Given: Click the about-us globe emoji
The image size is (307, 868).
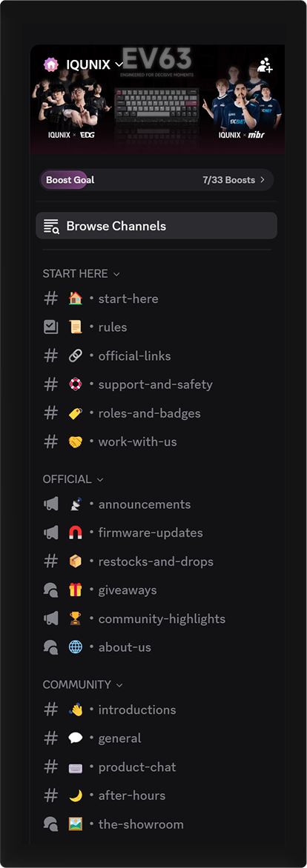Looking at the screenshot, I should coord(76,647).
